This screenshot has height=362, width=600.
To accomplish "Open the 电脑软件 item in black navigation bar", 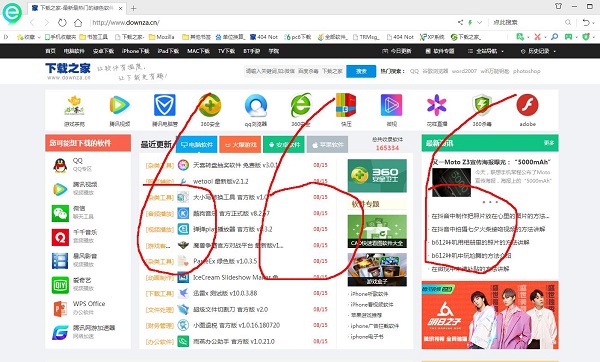I will [74, 51].
